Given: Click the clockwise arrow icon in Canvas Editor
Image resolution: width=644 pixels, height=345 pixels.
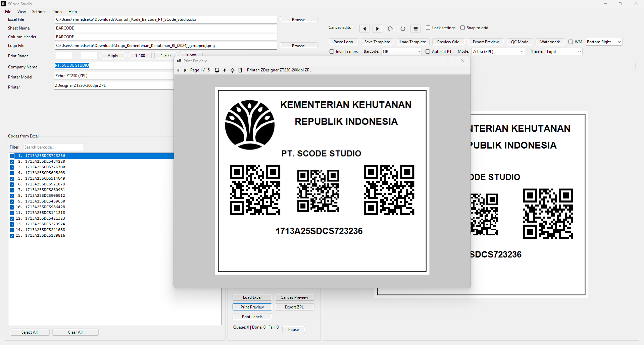Looking at the screenshot, I should coord(403,28).
